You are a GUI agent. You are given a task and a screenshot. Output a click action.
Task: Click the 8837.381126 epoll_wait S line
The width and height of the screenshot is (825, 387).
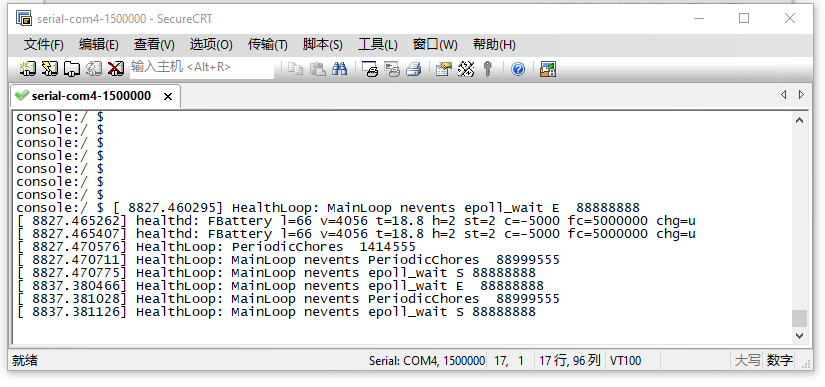pyautogui.click(x=276, y=312)
